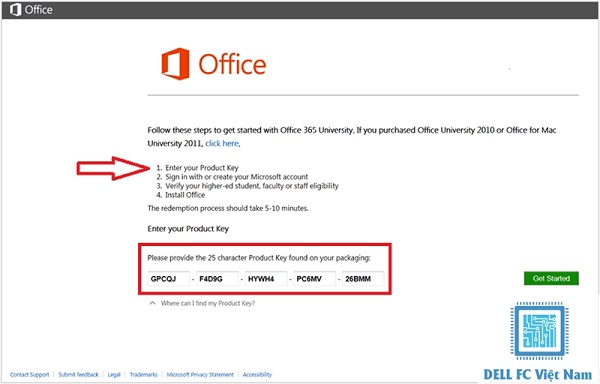Open the Legal footer link
600x384 pixels.
(114, 375)
